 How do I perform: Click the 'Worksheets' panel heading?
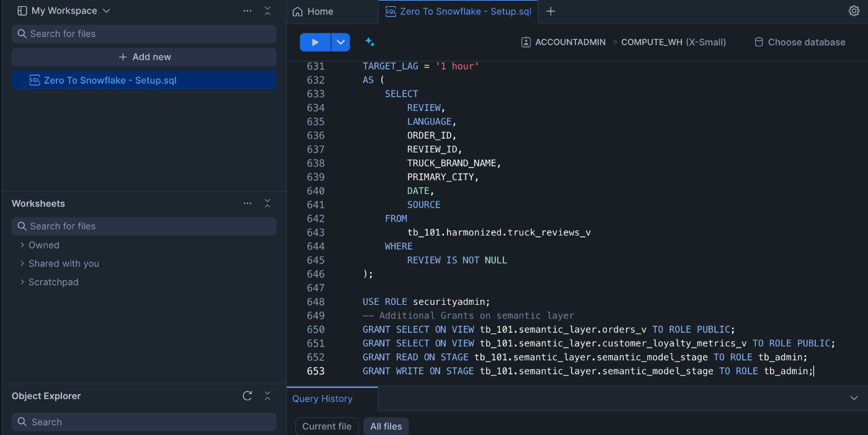38,203
